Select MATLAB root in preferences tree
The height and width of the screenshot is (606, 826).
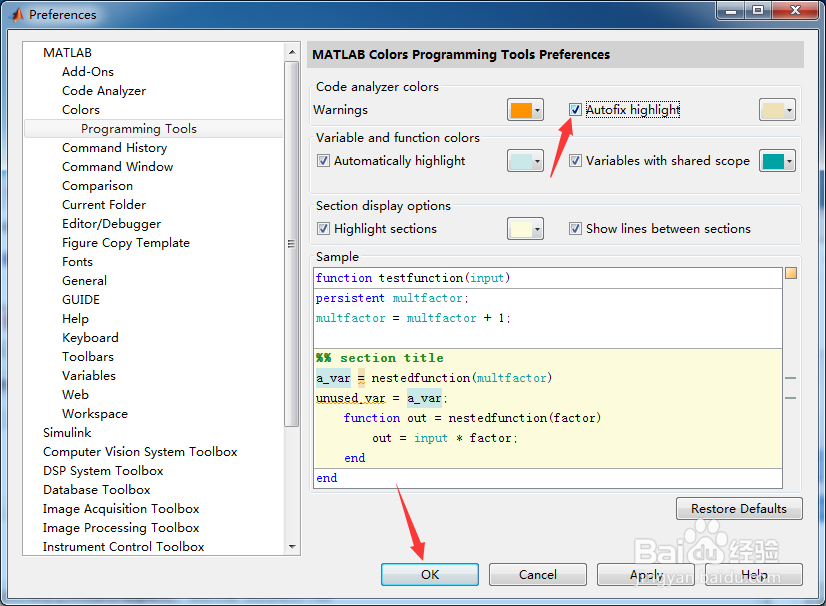pyautogui.click(x=67, y=53)
